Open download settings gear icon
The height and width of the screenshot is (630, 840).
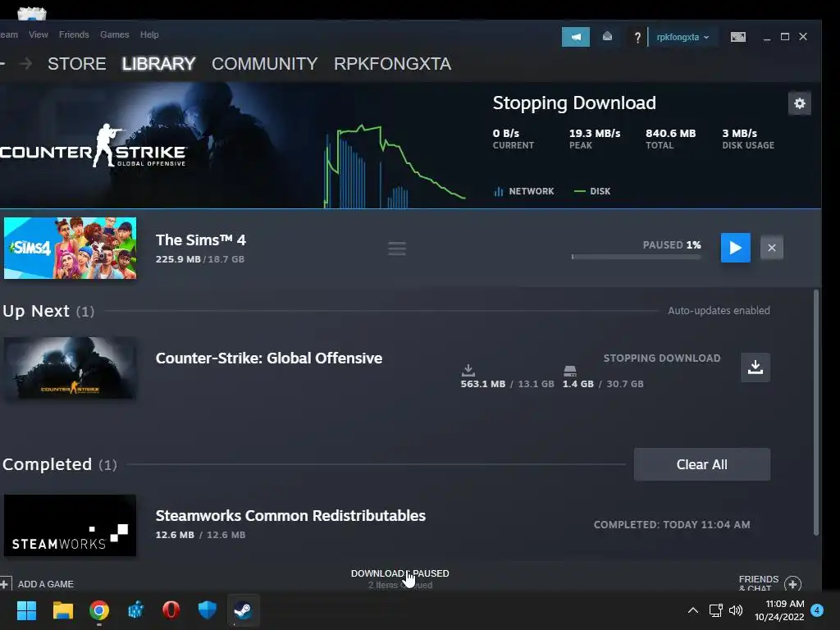799,103
